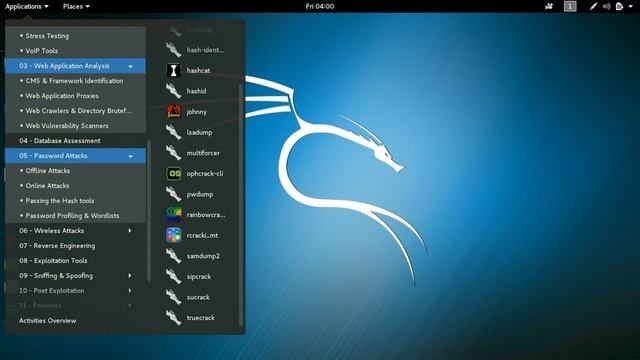640x360 pixels.
Task: Click the Fri 04:00 clock
Action: (320, 6)
